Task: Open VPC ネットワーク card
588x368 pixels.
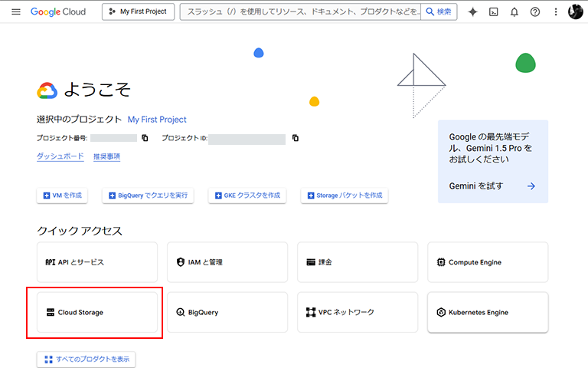Action: pyautogui.click(x=358, y=313)
